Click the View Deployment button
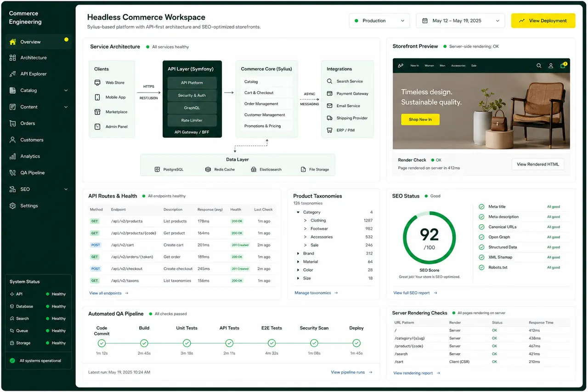This screenshot has width=588, height=392. pyautogui.click(x=543, y=21)
